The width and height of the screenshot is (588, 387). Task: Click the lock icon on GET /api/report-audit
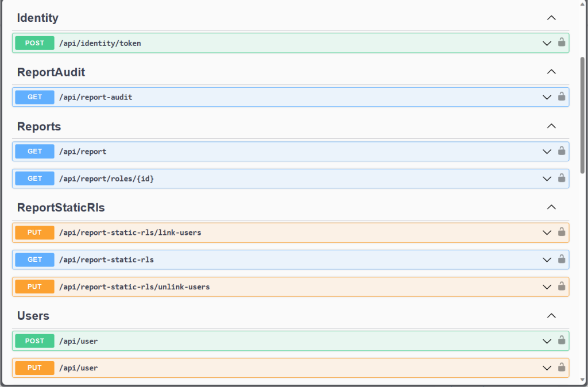(562, 97)
